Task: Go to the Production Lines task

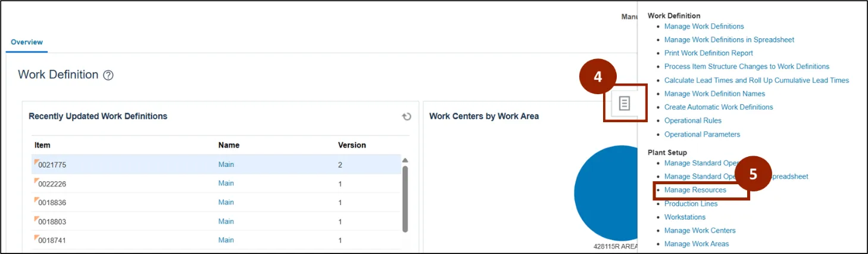Action: 691,204
